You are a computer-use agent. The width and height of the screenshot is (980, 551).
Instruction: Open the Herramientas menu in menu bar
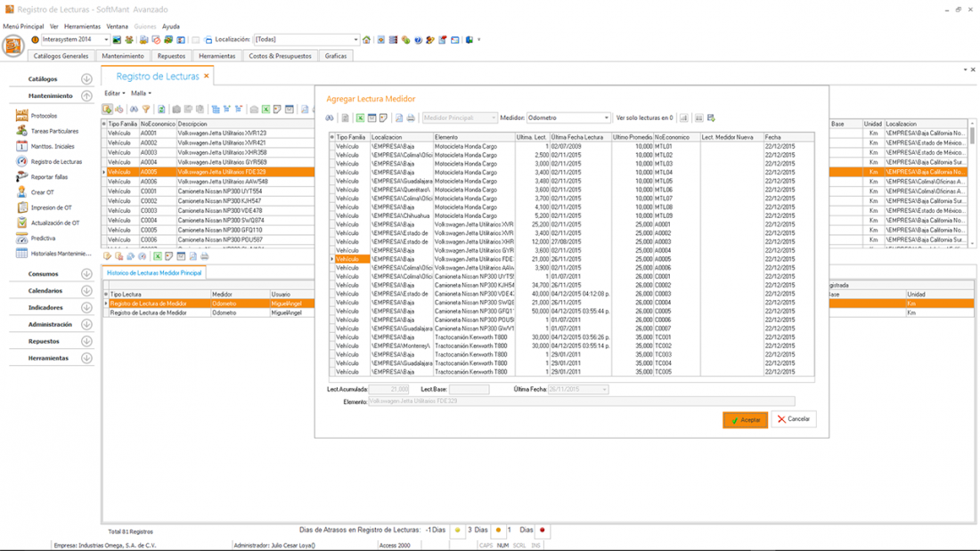[x=82, y=27]
